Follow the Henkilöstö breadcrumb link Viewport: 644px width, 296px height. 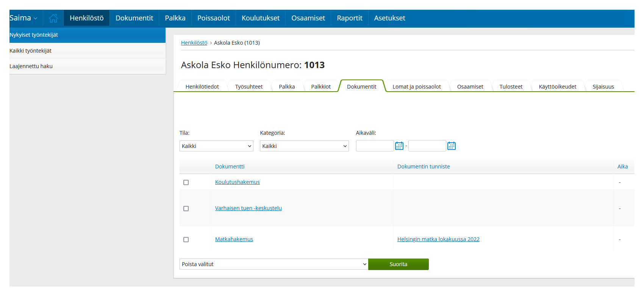(x=194, y=43)
